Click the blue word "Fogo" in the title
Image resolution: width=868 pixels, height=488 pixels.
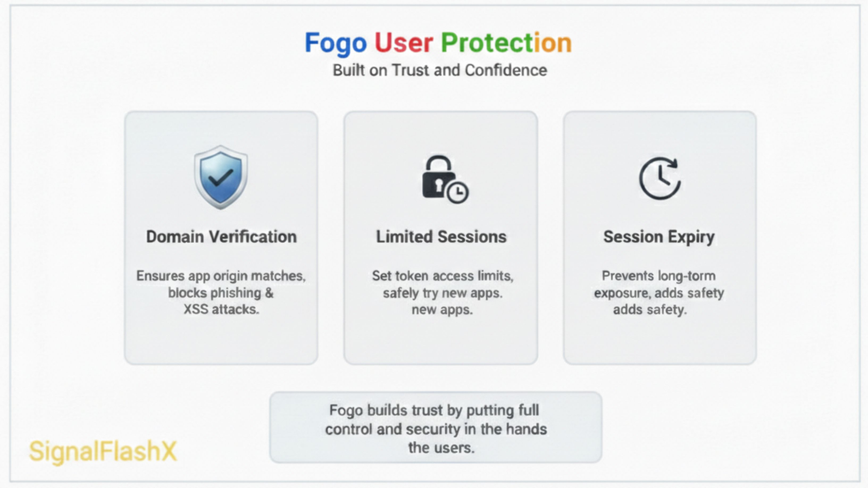coord(336,43)
